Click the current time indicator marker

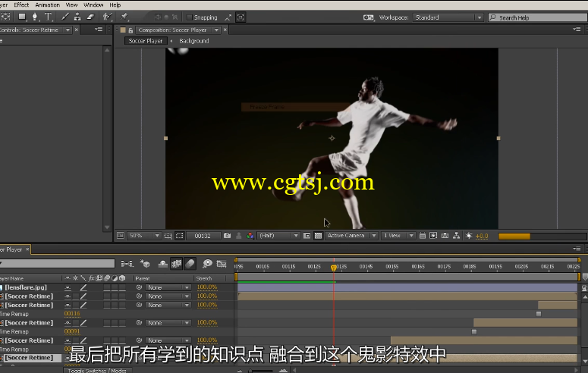(x=334, y=268)
